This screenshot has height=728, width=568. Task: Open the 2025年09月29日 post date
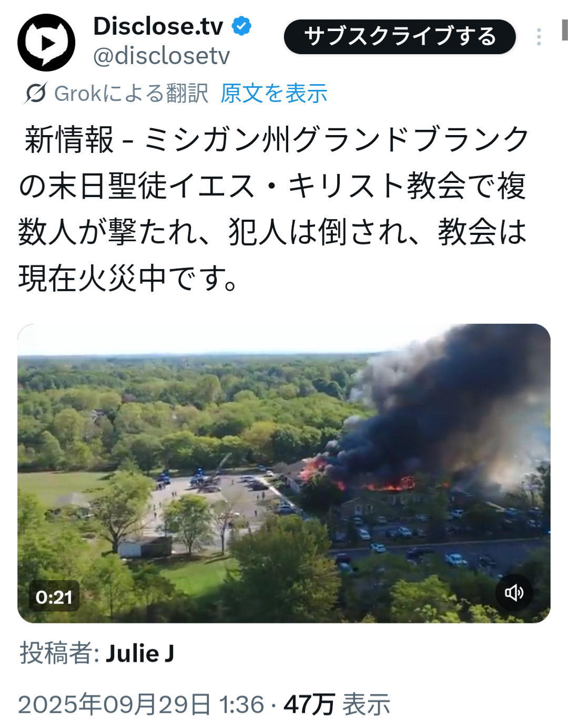pos(115,704)
